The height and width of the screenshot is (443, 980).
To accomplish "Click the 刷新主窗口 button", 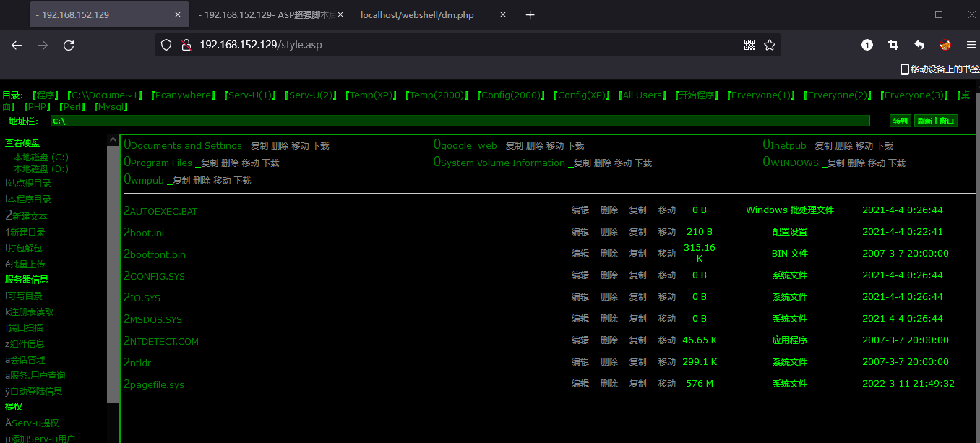I will click(935, 121).
